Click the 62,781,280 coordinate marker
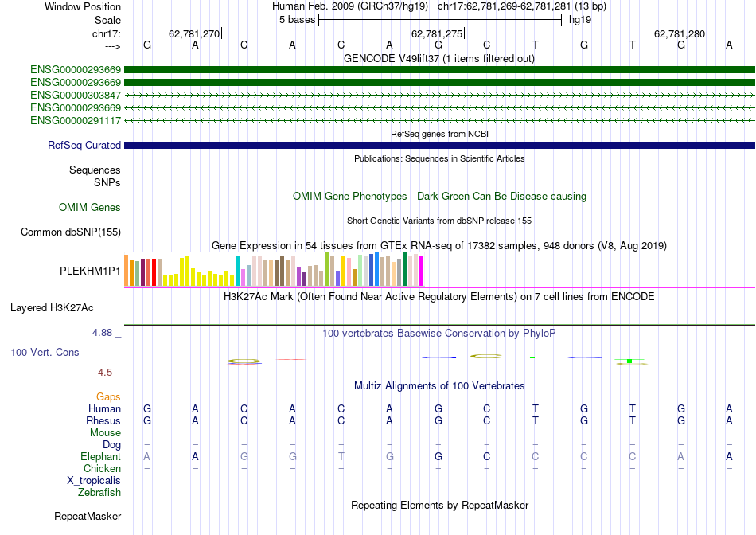The image size is (756, 535). [x=680, y=33]
